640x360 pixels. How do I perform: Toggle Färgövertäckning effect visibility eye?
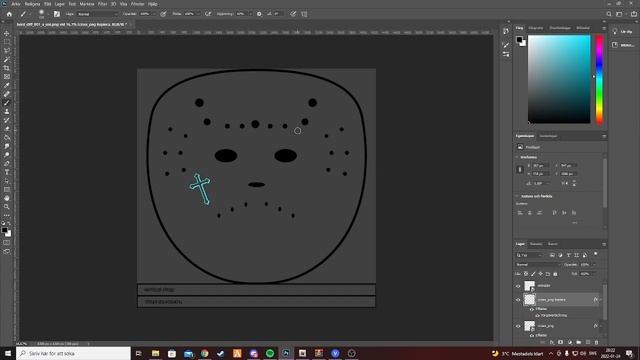[x=537, y=315]
